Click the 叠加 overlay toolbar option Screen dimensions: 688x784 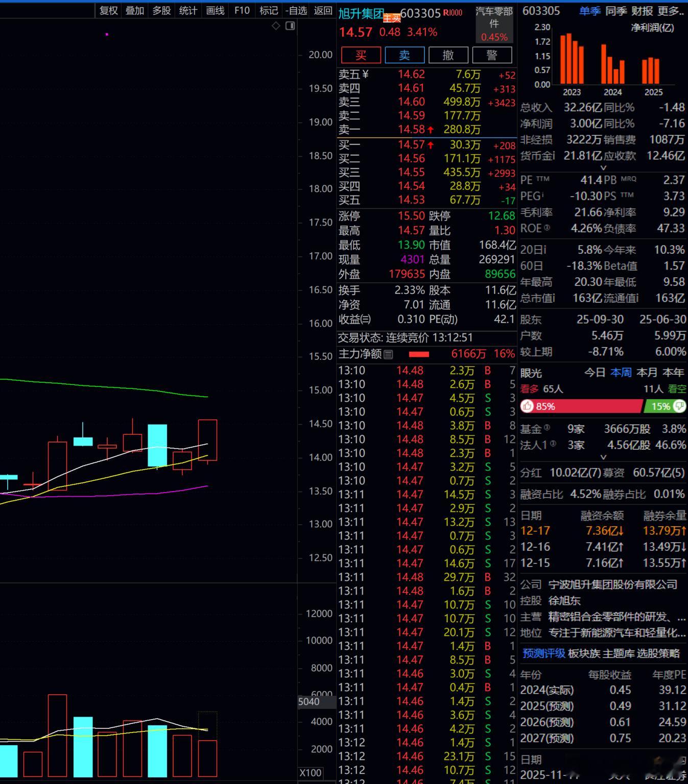[x=135, y=11]
